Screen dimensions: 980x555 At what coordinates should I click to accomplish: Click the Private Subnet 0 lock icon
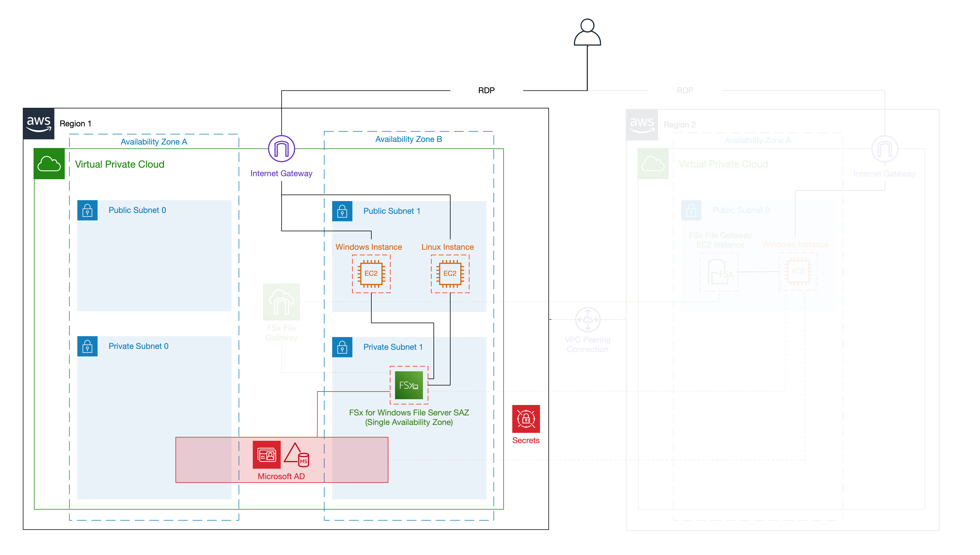(87, 346)
